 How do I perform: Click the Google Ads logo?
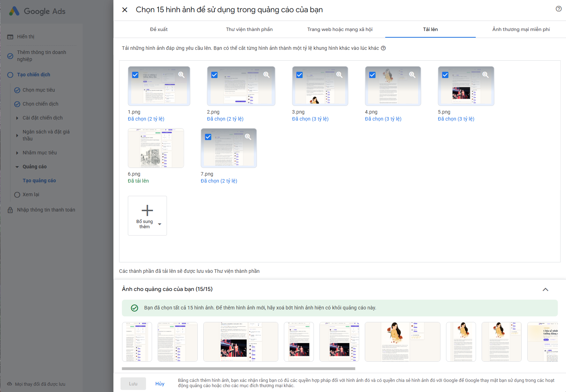(37, 11)
